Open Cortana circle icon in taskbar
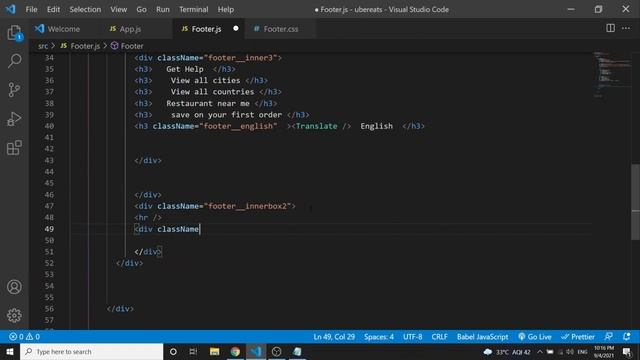 coord(173,351)
